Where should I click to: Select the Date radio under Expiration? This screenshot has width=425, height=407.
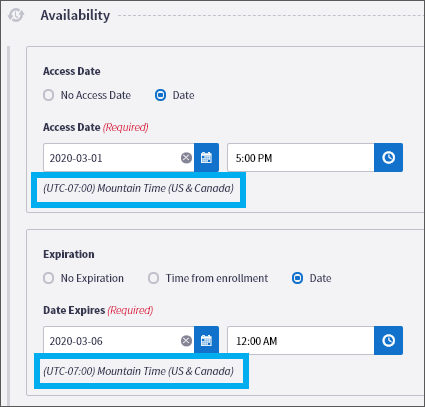(297, 278)
